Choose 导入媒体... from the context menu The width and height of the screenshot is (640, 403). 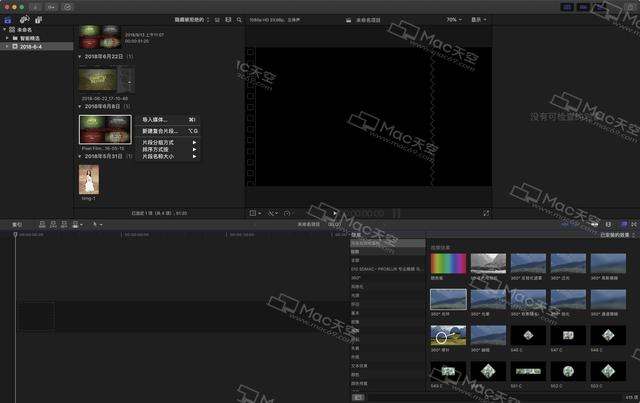pyautogui.click(x=168, y=120)
